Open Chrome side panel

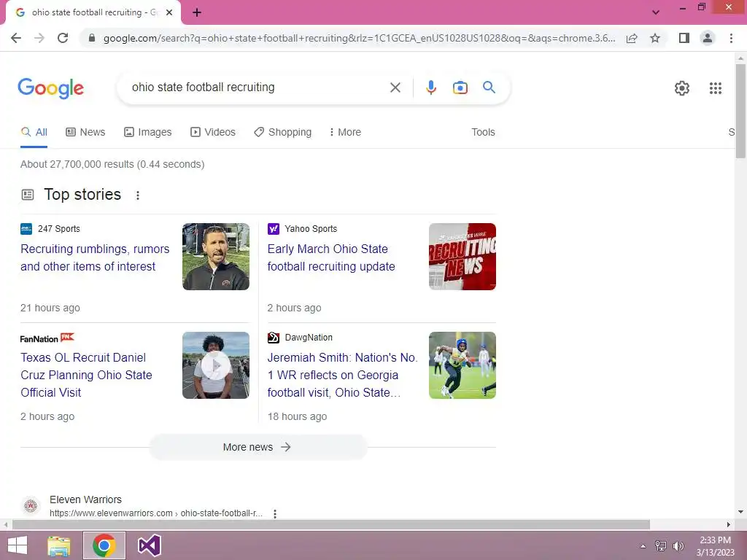pyautogui.click(x=684, y=38)
